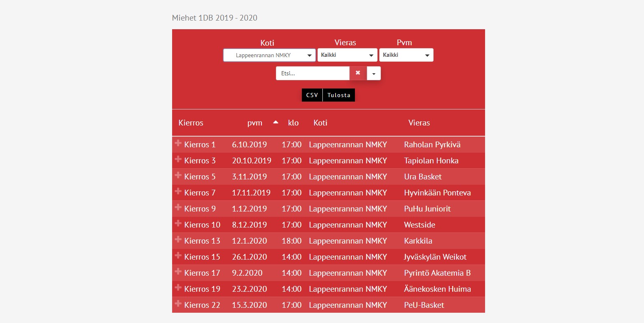Click the date 3.11.2019

250,177
